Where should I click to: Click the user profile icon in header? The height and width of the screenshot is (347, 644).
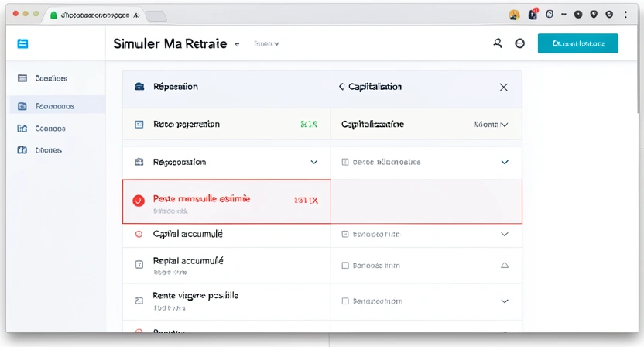[498, 43]
